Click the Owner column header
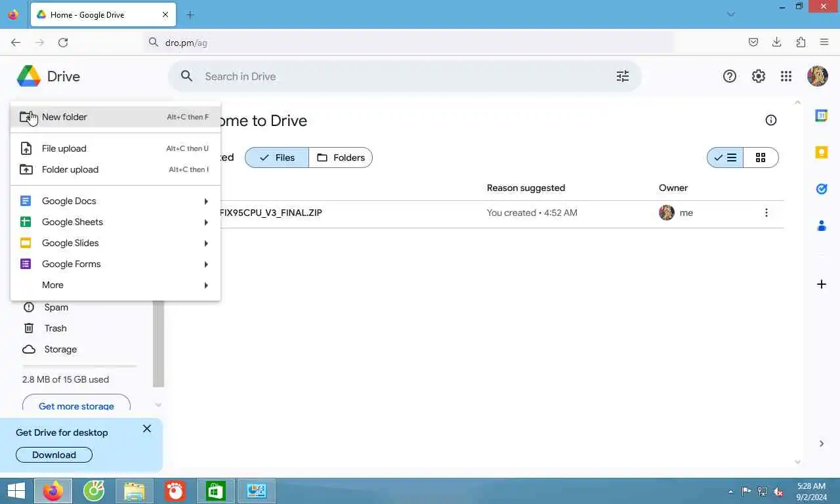 pos(673,188)
